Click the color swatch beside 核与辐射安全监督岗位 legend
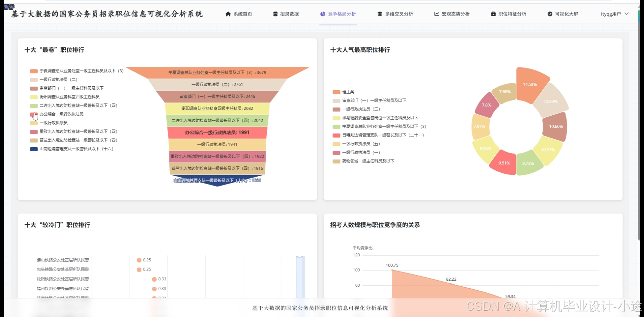Viewport: 644px width, 317px height. (x=336, y=118)
